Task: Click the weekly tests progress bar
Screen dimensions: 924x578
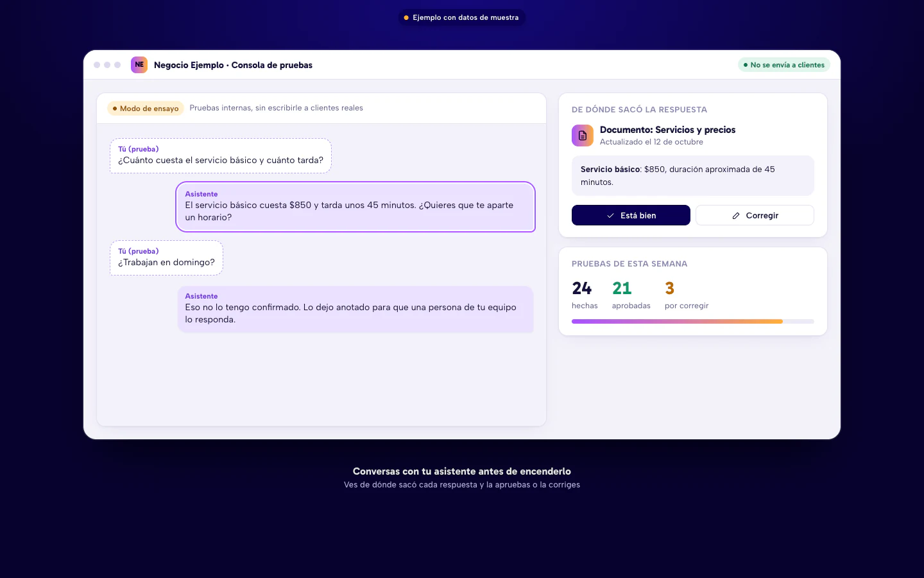Action: pyautogui.click(x=693, y=321)
